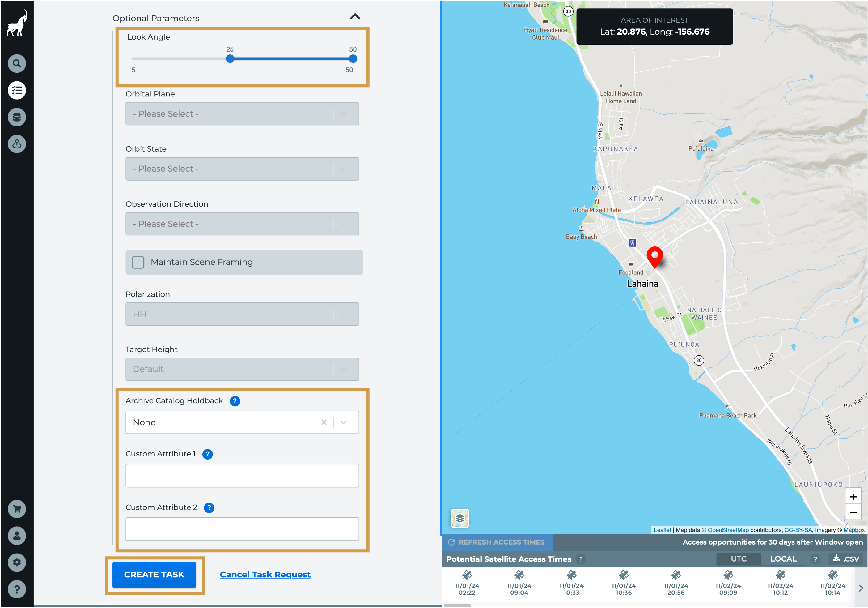
Task: Open the settings gear sidebar icon
Action: pyautogui.click(x=17, y=563)
